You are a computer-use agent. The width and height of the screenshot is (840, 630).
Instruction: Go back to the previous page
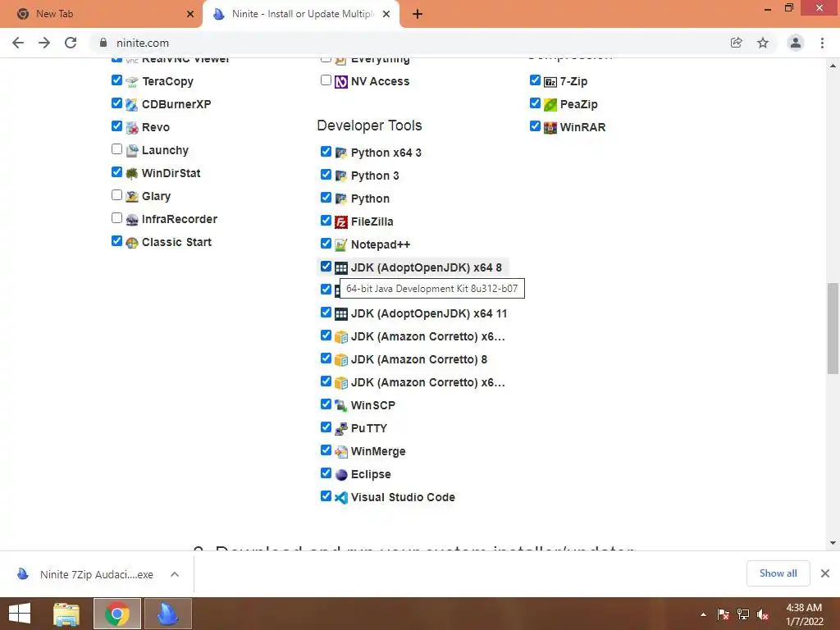click(x=18, y=43)
